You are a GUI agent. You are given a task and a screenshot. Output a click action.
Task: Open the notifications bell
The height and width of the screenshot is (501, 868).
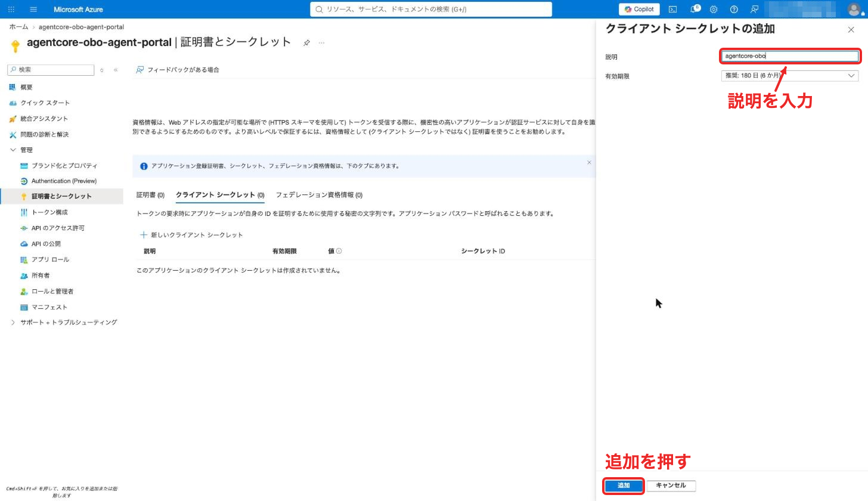(x=693, y=9)
